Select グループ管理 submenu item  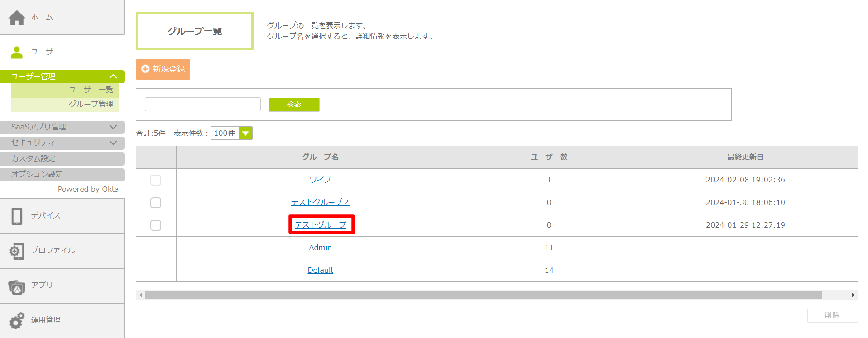pyautogui.click(x=91, y=104)
